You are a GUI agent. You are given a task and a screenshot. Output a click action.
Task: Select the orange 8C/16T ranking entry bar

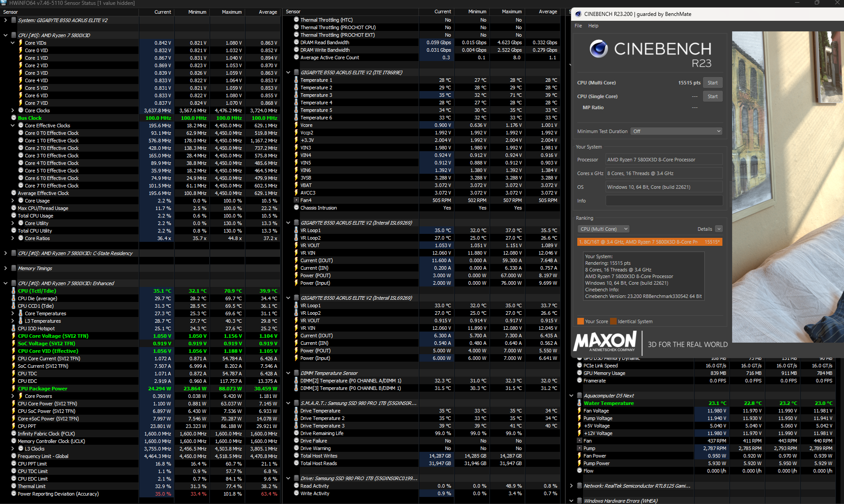pos(650,242)
